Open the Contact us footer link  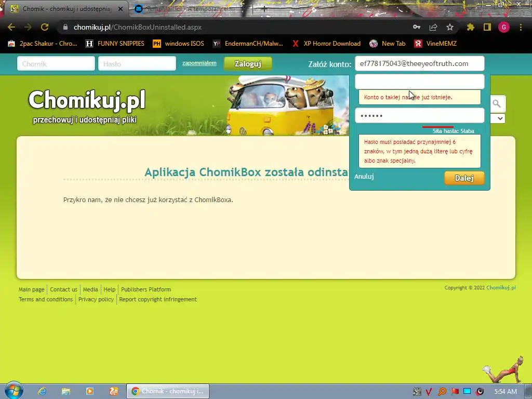(63, 289)
